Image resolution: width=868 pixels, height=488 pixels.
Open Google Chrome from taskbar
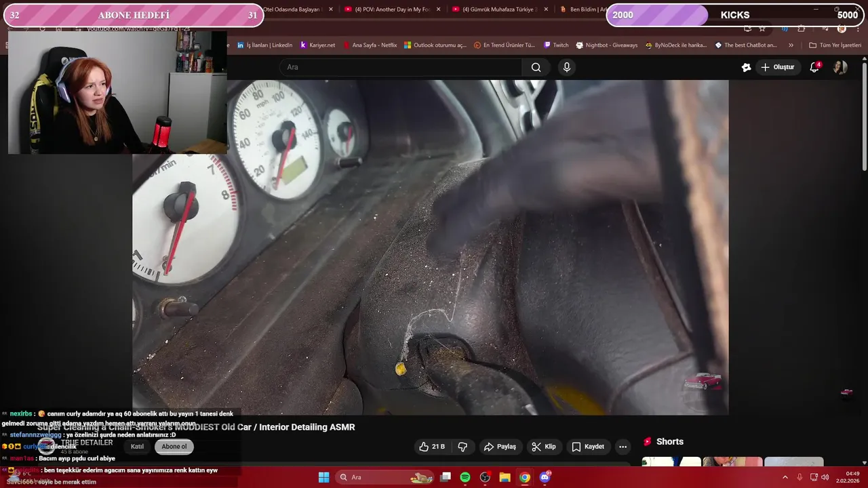[x=525, y=477]
